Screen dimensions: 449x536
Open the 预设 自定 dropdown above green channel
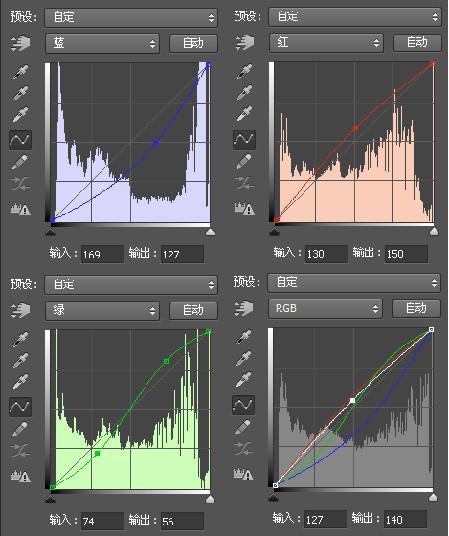(x=131, y=284)
